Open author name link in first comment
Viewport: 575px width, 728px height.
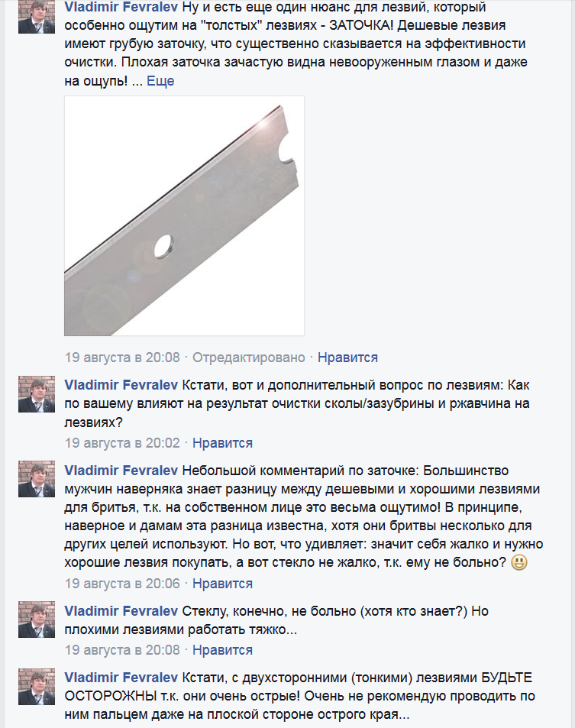click(121, 7)
